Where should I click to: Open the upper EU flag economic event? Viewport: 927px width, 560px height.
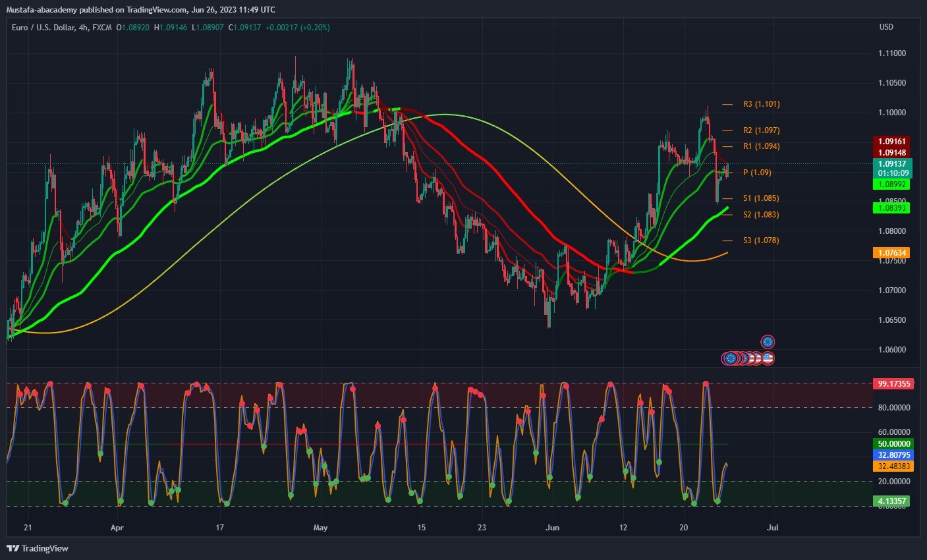[x=768, y=342]
